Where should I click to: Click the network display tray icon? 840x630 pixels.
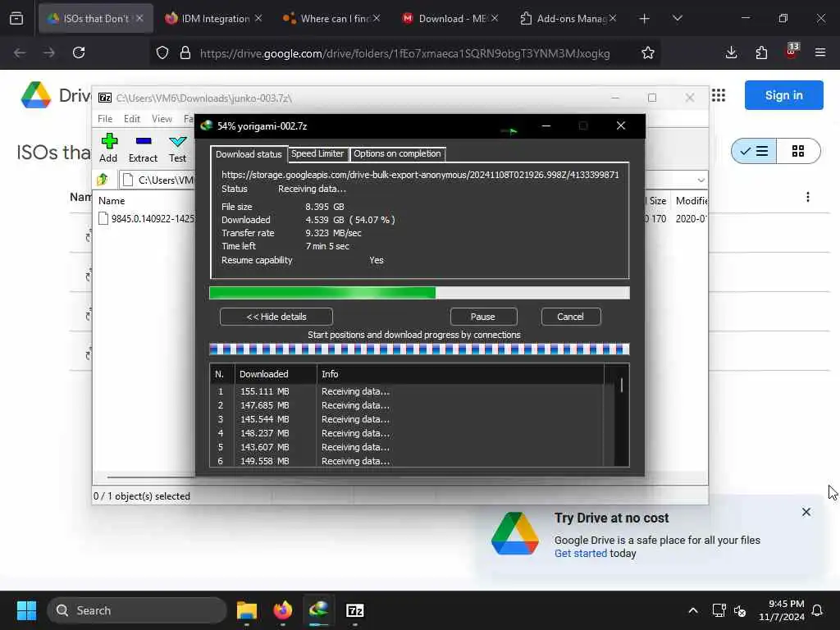coord(719,610)
